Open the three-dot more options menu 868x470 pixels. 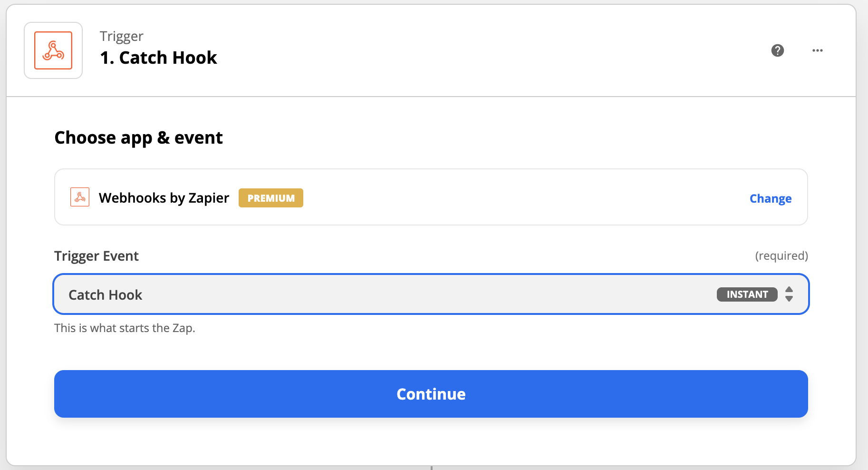pos(818,50)
